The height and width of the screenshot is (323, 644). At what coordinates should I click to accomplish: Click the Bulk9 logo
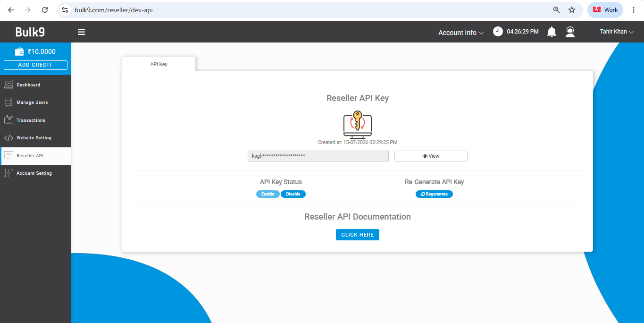30,32
